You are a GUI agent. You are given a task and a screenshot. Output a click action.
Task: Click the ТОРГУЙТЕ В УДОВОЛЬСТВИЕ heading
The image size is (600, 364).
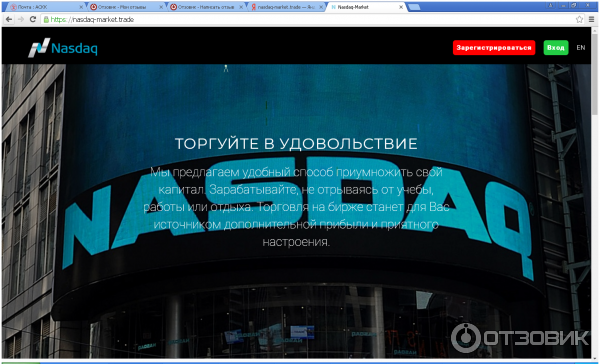click(x=296, y=144)
